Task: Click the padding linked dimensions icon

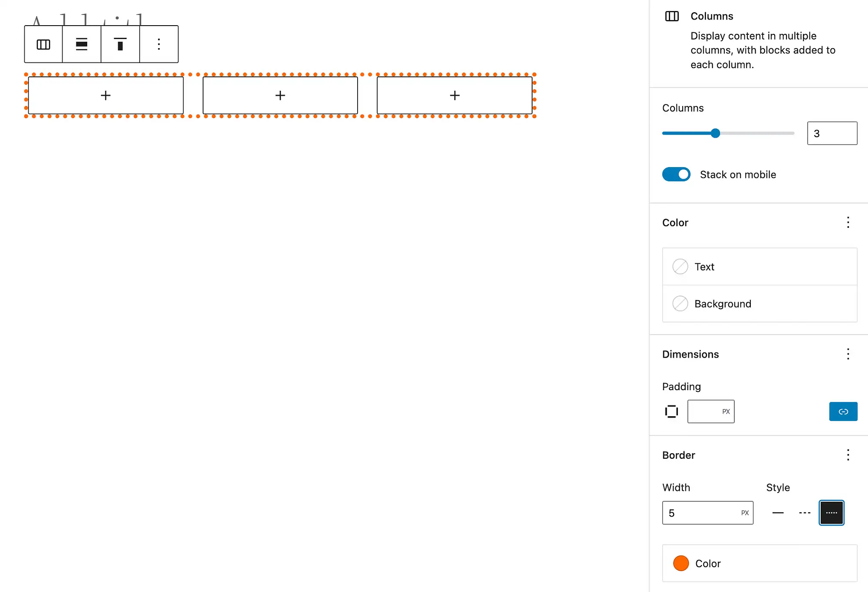Action: tap(844, 411)
